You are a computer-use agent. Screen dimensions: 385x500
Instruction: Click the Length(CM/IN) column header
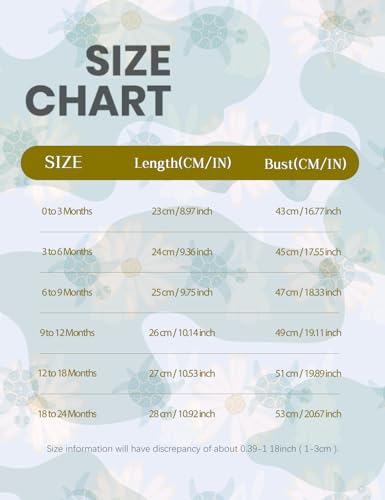(183, 163)
